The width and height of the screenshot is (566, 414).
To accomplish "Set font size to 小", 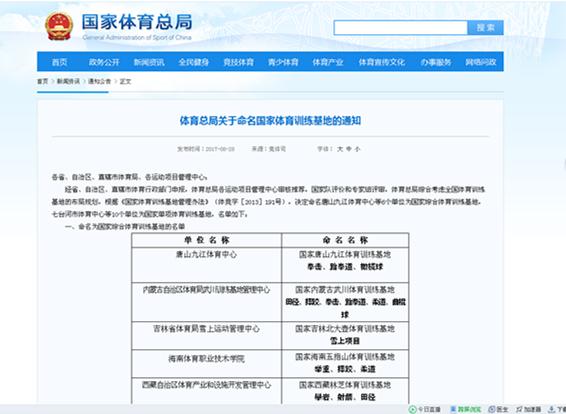I will [357, 149].
